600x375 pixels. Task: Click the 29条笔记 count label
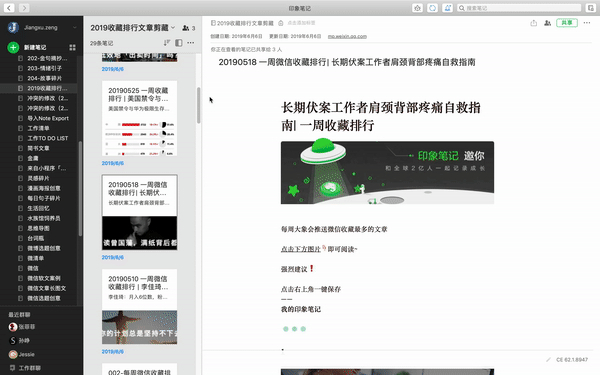pos(101,43)
